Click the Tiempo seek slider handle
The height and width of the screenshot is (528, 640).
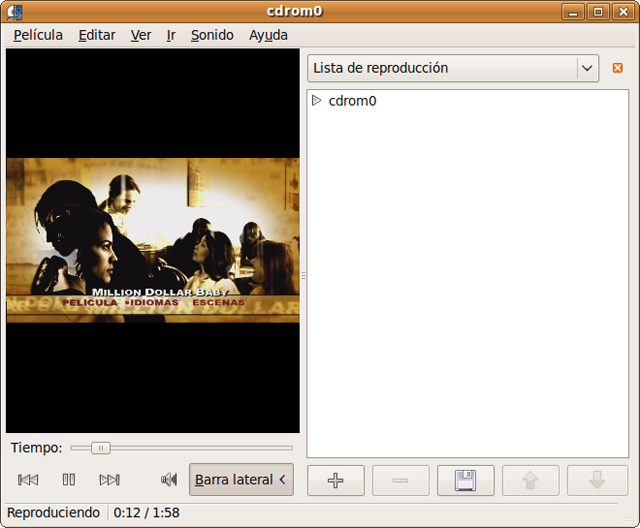pos(100,448)
